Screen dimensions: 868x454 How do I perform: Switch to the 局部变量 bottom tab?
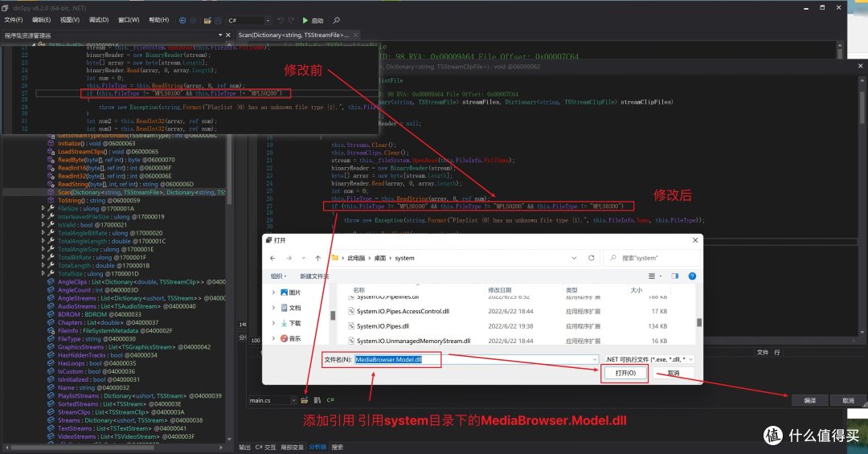[293, 447]
